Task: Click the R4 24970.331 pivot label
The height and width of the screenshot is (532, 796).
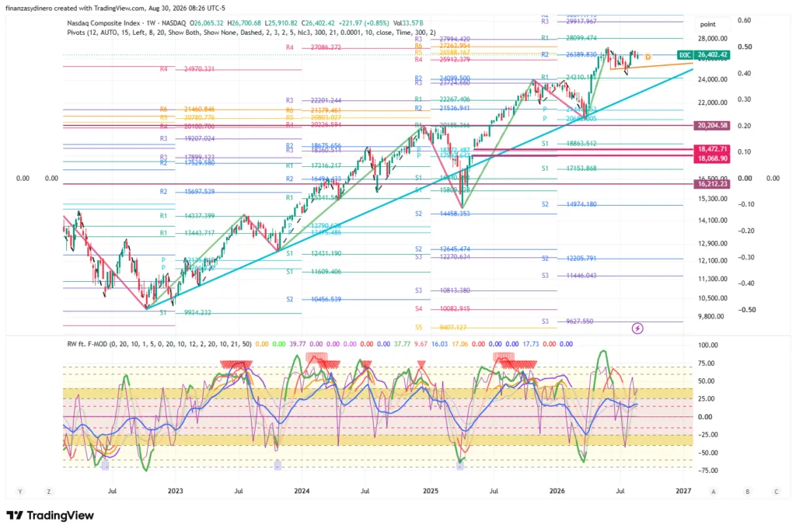Action: point(187,69)
